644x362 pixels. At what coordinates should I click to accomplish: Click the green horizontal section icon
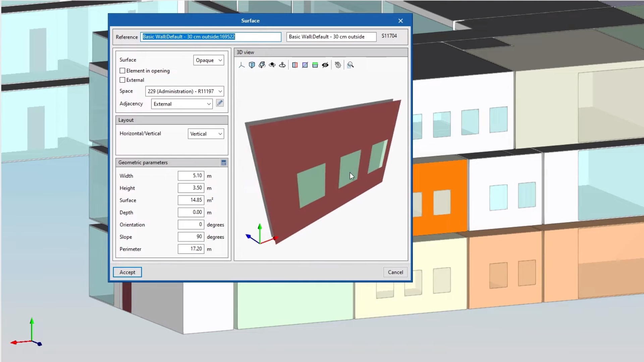315,65
